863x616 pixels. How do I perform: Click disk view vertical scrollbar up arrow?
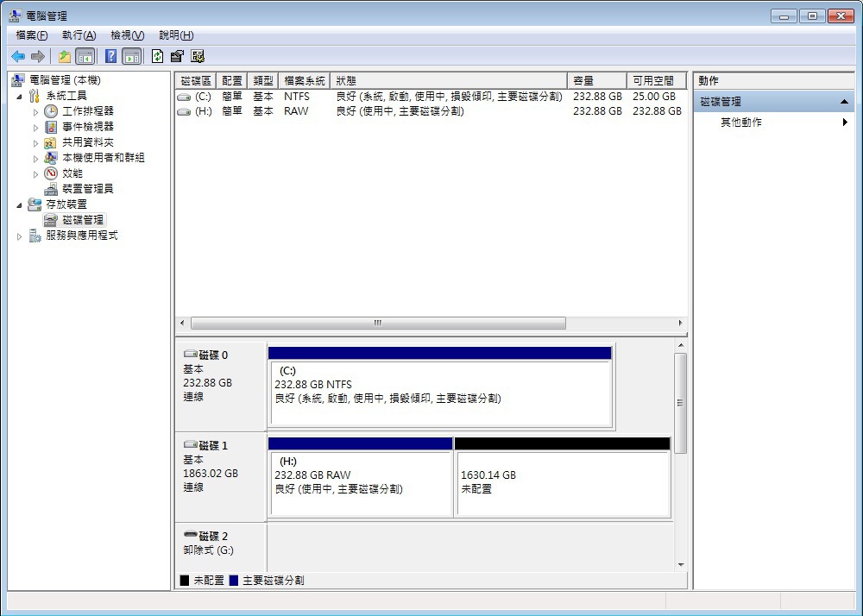[x=681, y=345]
